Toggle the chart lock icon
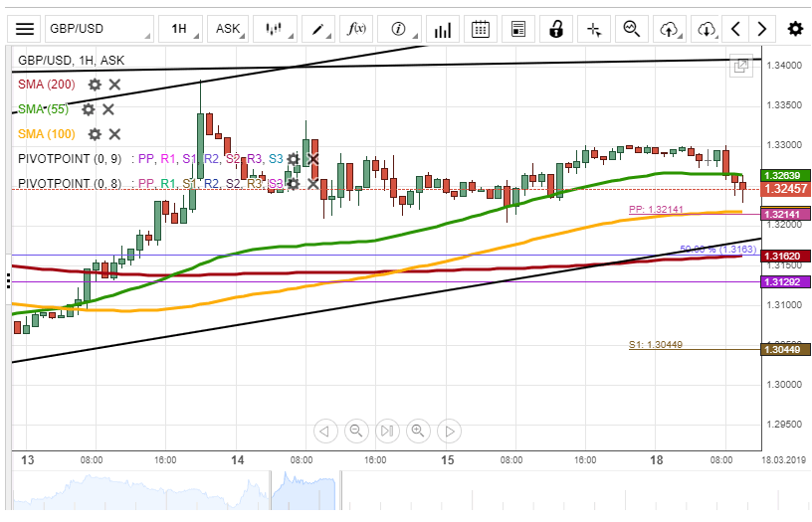Image resolution: width=812 pixels, height=522 pixels. point(555,29)
